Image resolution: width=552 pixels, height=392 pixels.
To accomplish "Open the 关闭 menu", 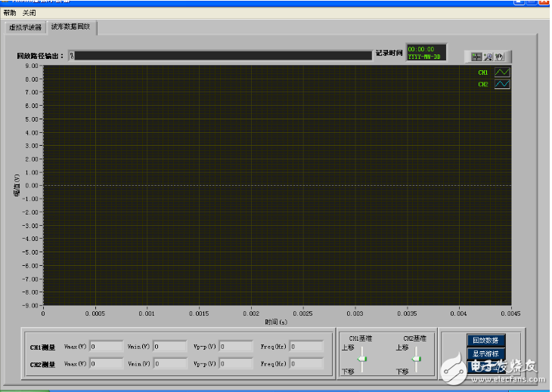I will pyautogui.click(x=29, y=14).
